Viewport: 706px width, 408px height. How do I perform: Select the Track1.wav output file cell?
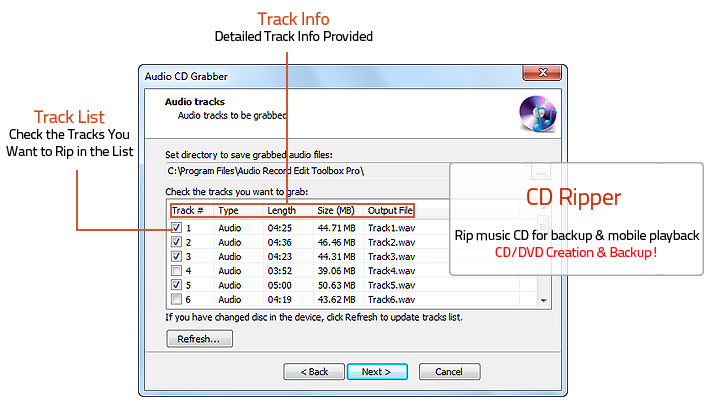tap(391, 228)
